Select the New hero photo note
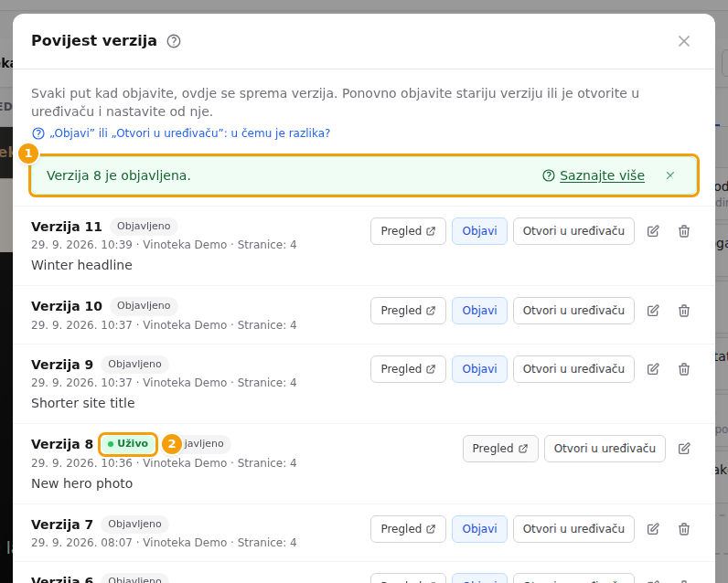The width and height of the screenshot is (728, 583). [x=81, y=483]
